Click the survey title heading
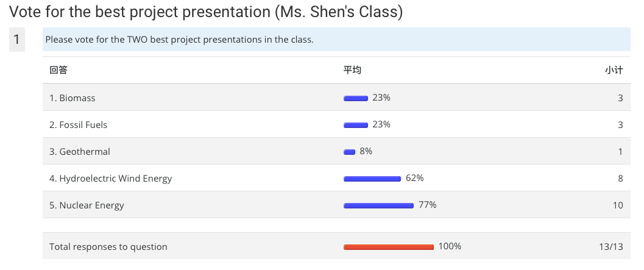 coord(206,12)
